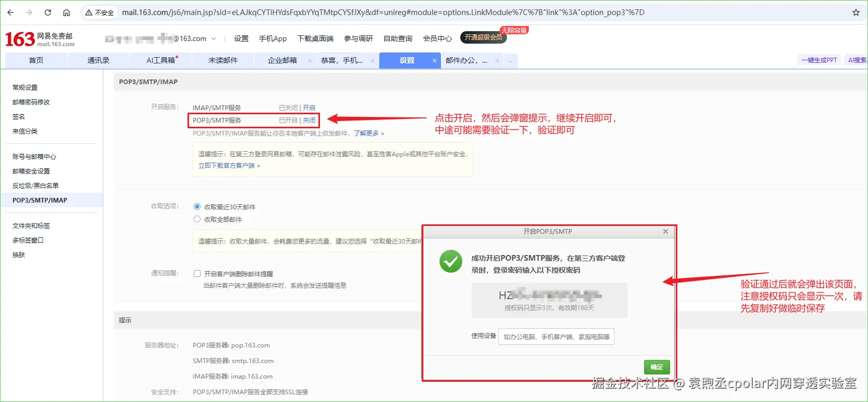Bookmark this page with the star icon
This screenshot has width=868, height=402.
856,12
